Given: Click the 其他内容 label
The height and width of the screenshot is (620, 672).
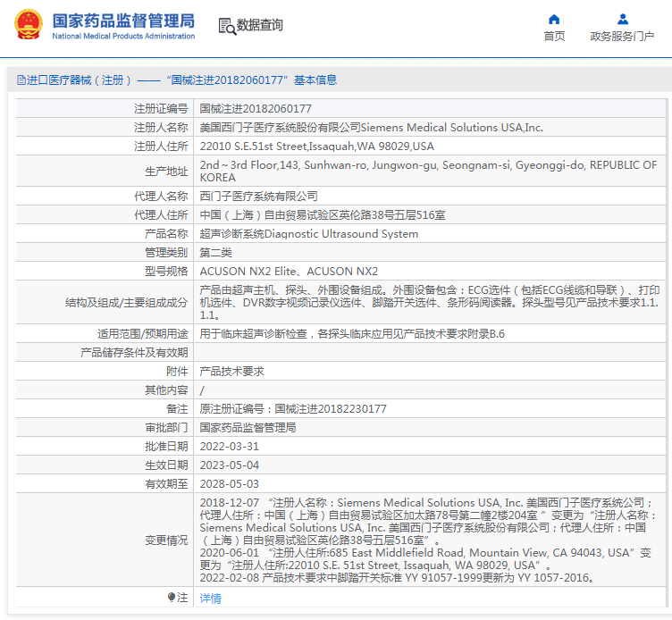Looking at the screenshot, I should (166, 390).
